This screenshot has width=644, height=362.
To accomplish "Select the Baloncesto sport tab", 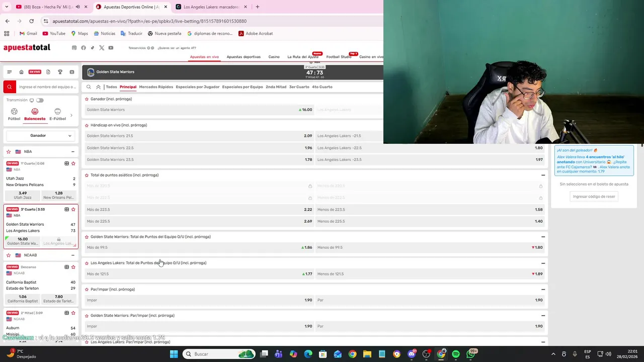I will point(35,115).
